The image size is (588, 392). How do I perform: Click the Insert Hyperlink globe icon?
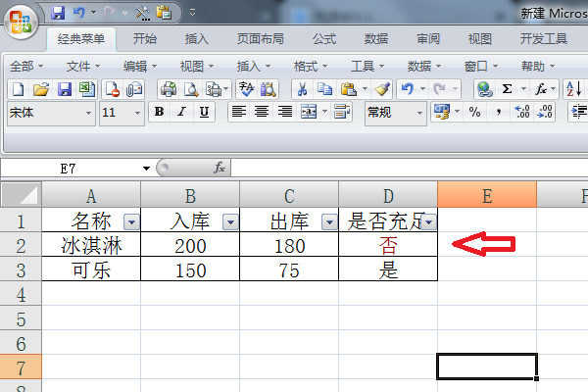[x=484, y=89]
